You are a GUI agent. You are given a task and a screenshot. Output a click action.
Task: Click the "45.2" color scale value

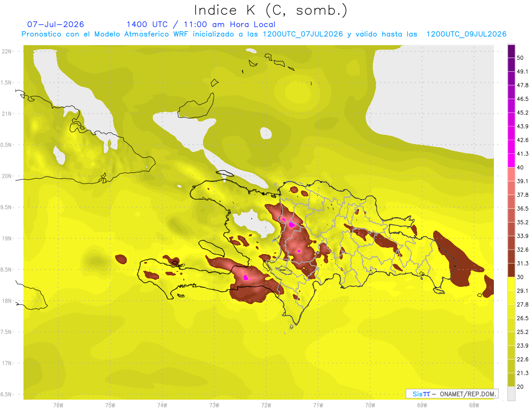tap(523, 113)
